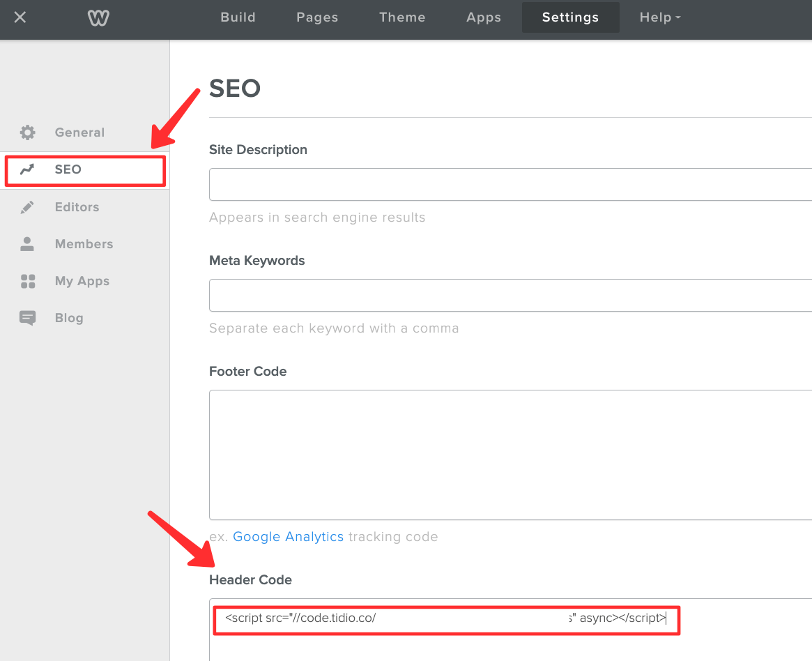Click the Header Code script text area

point(510,630)
